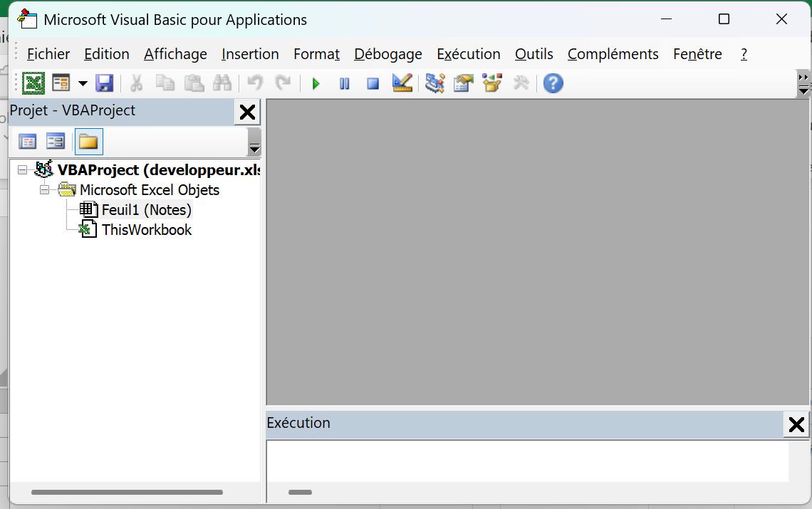812x509 pixels.
Task: Open the Insert object dropdown arrow
Action: pyautogui.click(x=83, y=83)
